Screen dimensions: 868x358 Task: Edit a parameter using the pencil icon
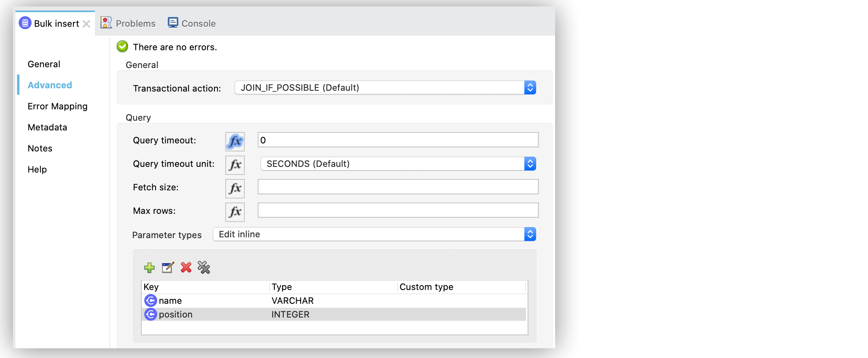(167, 268)
